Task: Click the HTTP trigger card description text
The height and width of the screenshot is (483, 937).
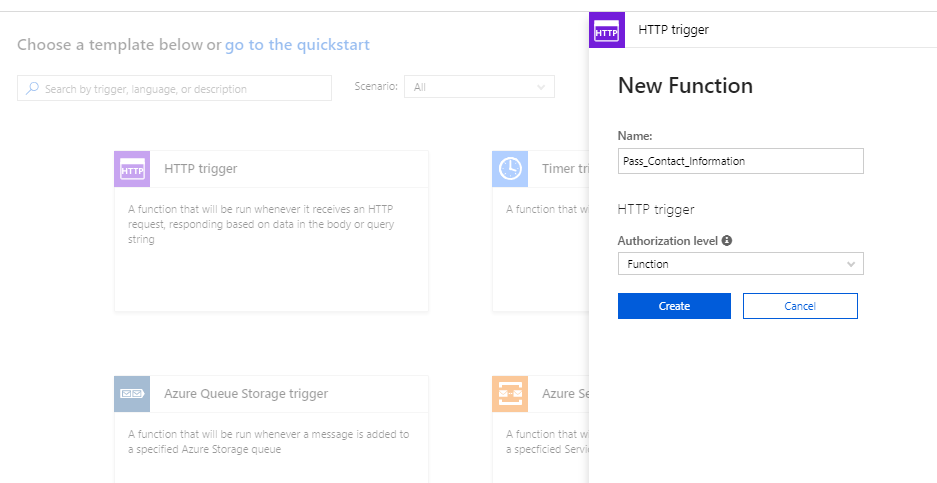Action: [x=260, y=224]
